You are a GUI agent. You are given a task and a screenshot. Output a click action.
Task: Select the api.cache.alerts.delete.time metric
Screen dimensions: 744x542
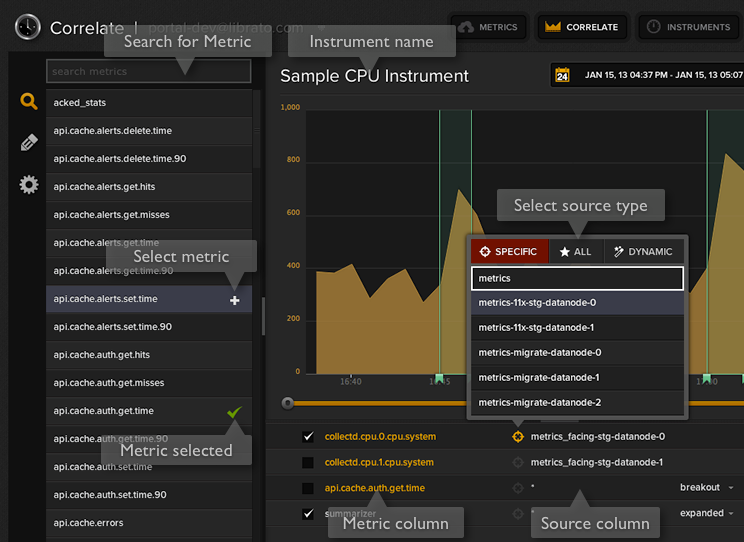(149, 131)
